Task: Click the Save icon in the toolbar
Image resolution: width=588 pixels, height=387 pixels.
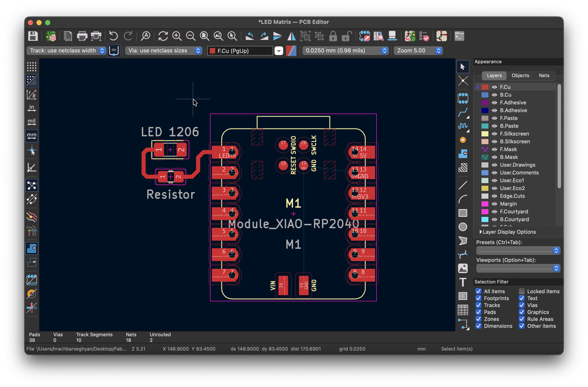Action: point(33,36)
